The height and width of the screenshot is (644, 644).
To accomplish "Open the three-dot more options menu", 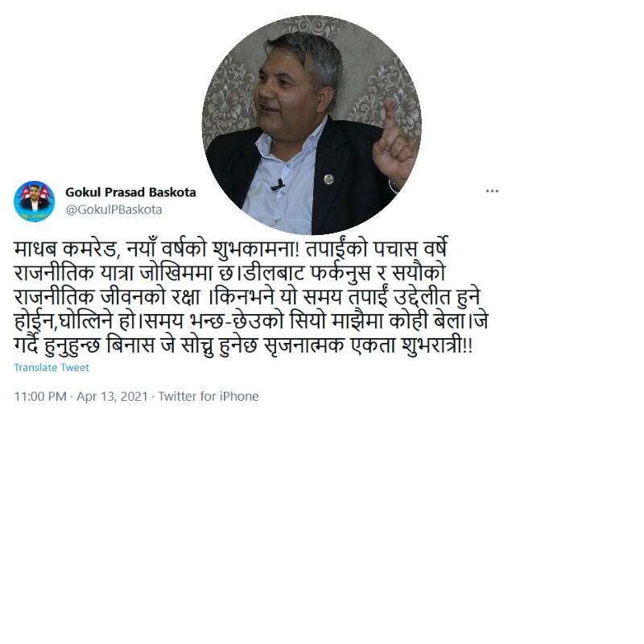I will coord(492,191).
